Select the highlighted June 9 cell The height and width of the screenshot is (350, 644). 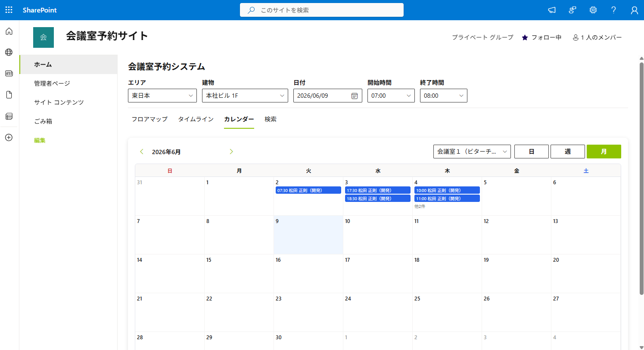308,235
